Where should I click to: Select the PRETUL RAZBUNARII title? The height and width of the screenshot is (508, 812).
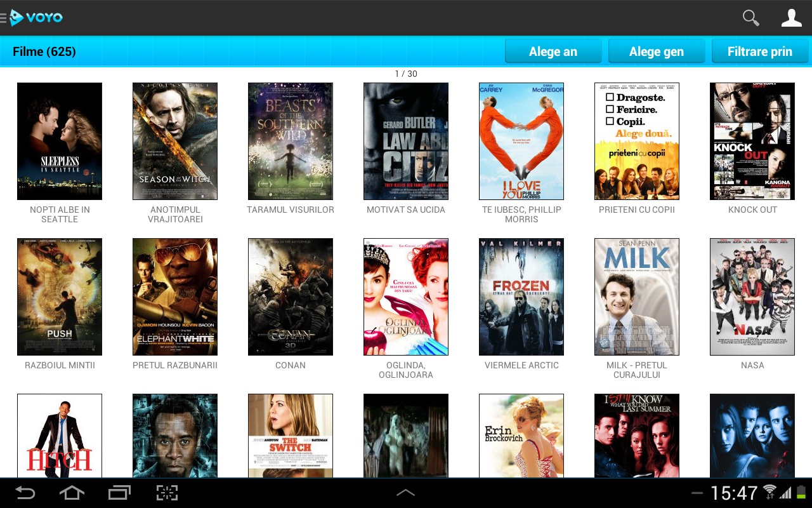(x=175, y=365)
